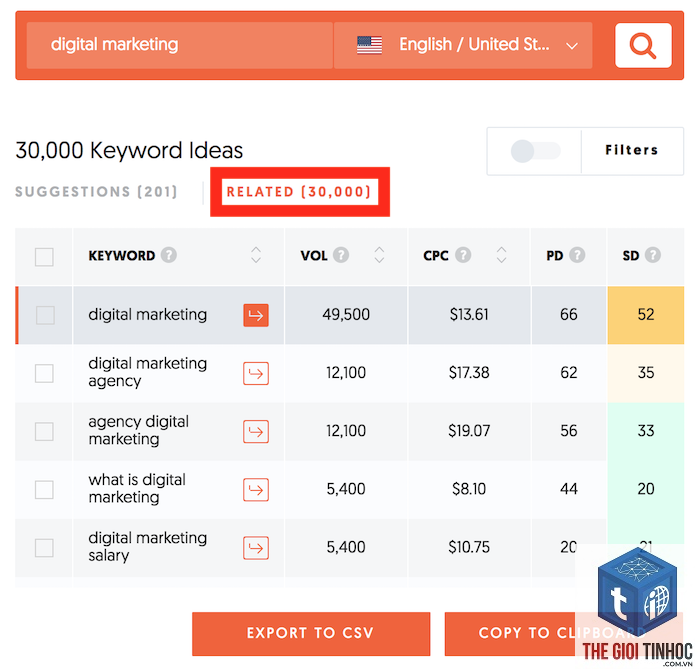
Task: Select the 'what is digital marketing' keyword text
Action: coord(137,488)
